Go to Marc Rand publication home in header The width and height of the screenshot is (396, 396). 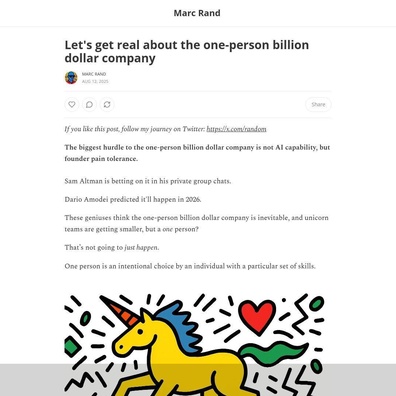(x=197, y=13)
